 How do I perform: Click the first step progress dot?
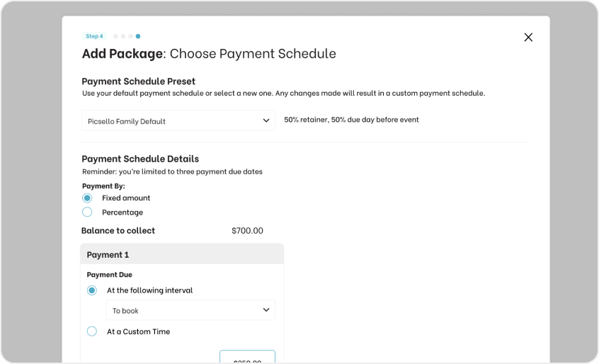tap(115, 36)
